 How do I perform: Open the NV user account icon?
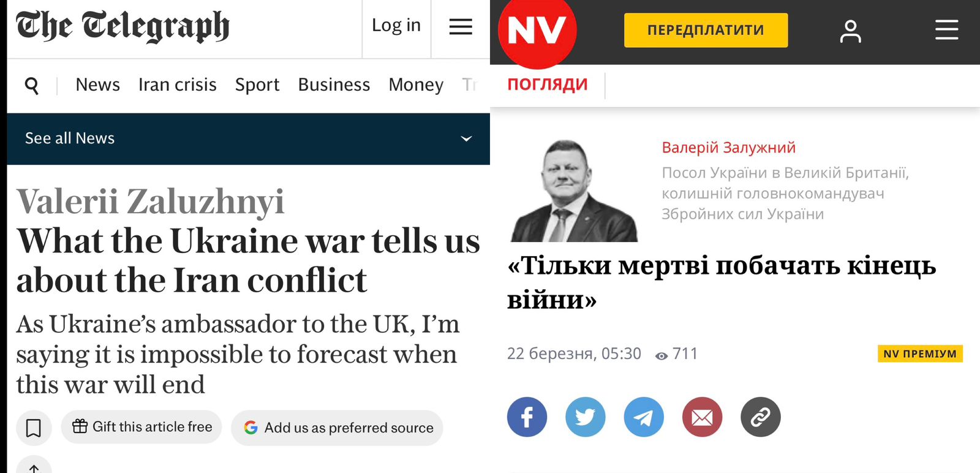pyautogui.click(x=850, y=31)
